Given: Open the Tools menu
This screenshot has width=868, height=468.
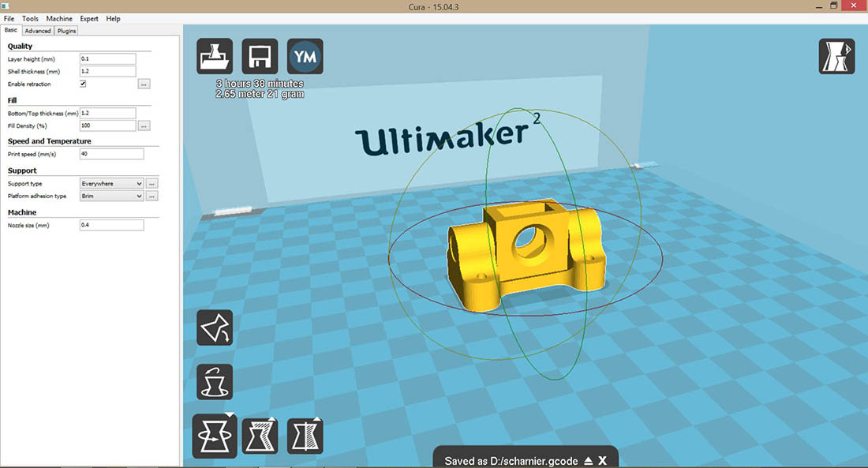Looking at the screenshot, I should point(30,18).
